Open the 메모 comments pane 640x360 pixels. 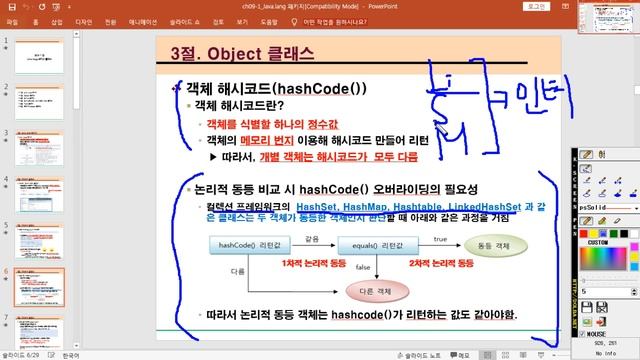(x=460, y=355)
